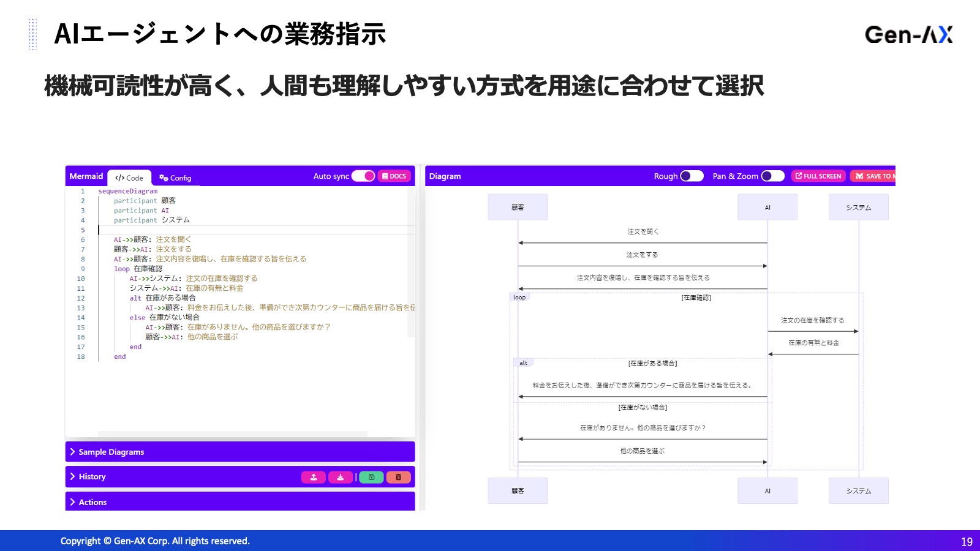Viewport: 980px width, 551px height.
Task: Click the FULL SCREEN button
Action: coord(818,176)
